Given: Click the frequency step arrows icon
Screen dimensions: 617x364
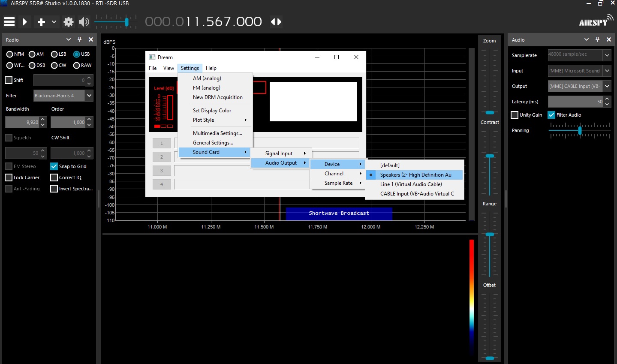Looking at the screenshot, I should click(x=276, y=21).
